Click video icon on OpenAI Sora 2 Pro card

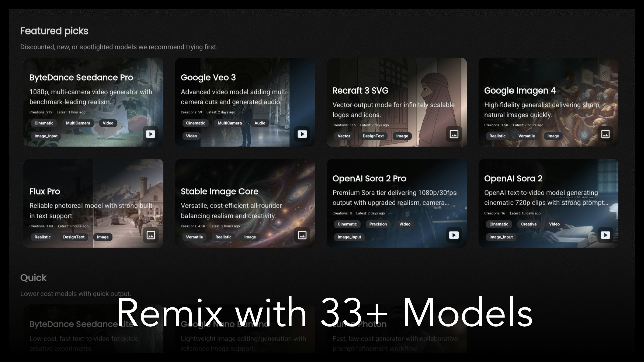tap(454, 235)
